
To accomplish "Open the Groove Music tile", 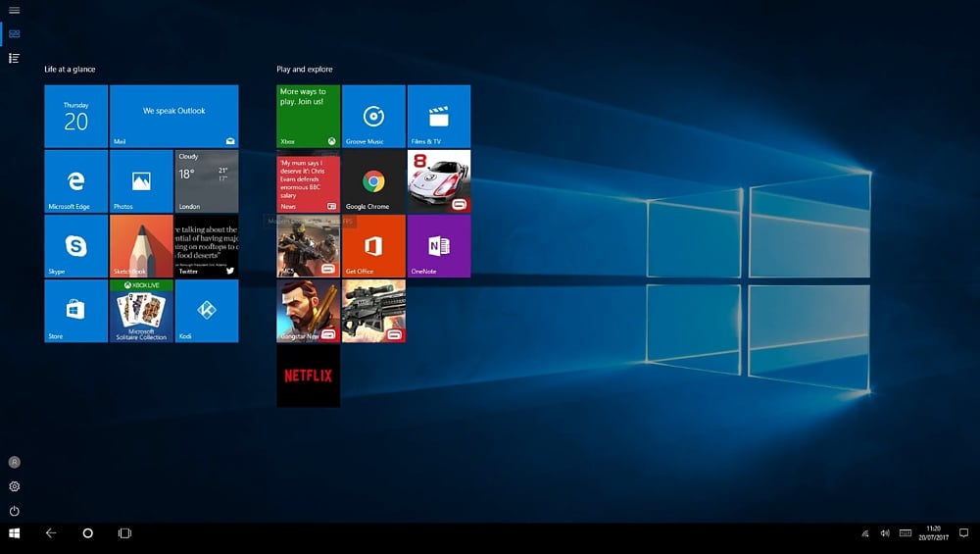I will [373, 117].
